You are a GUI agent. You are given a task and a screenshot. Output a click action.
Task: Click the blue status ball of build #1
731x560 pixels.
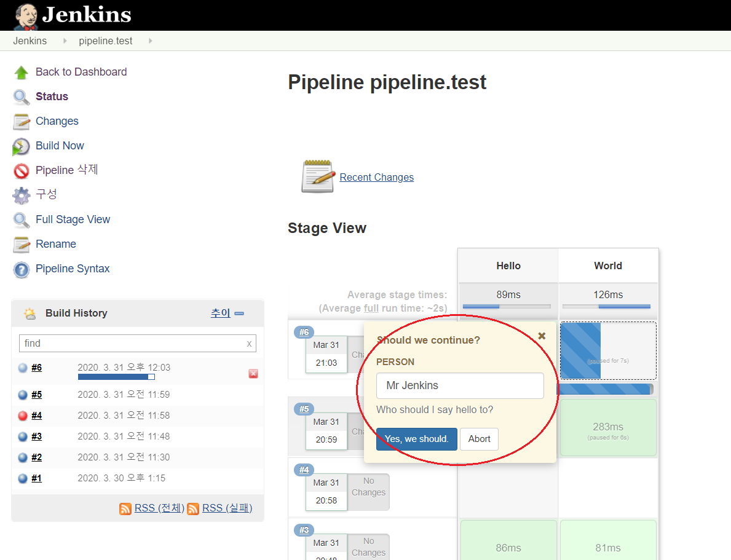[x=22, y=478]
